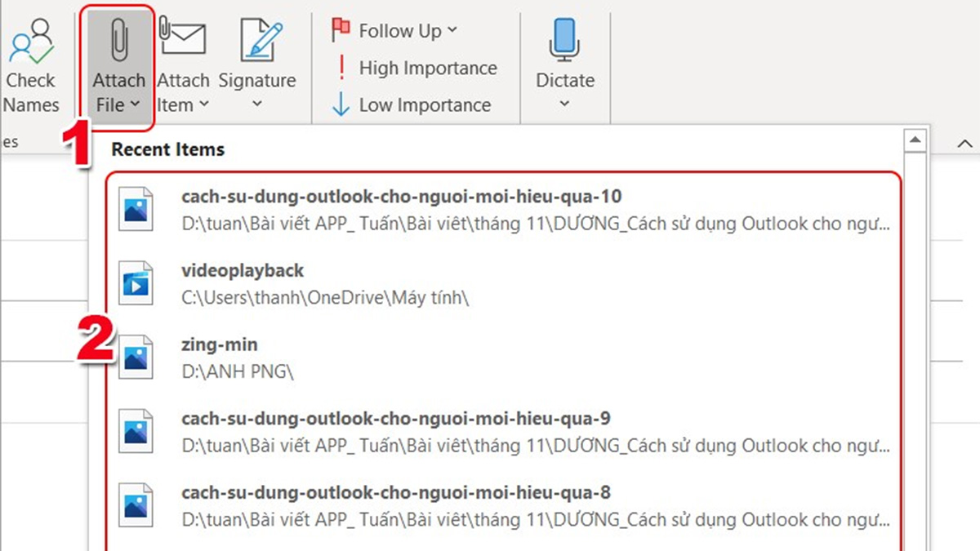The image size is (980, 551).
Task: Select file name cach-su-dung-outlook-cho-nguoi-moi-hieu-qua-10
Action: [x=401, y=197]
